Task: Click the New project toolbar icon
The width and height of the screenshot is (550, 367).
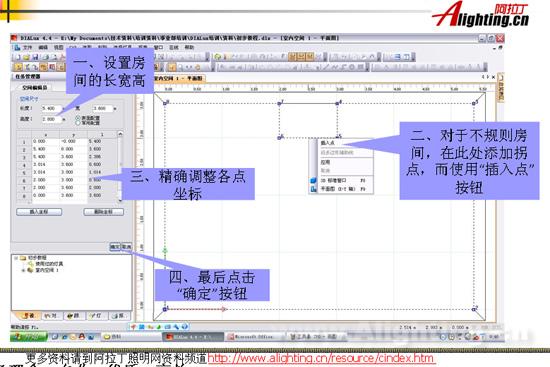Action: point(17,57)
